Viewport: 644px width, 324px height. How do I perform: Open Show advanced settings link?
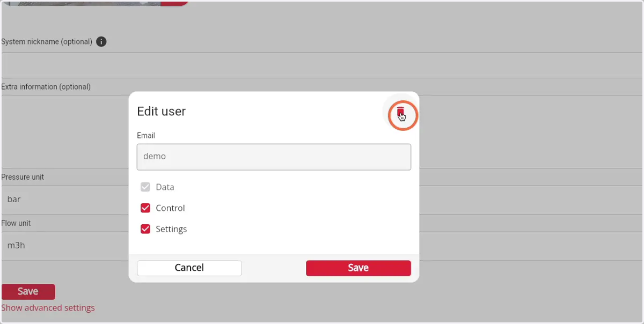click(48, 308)
